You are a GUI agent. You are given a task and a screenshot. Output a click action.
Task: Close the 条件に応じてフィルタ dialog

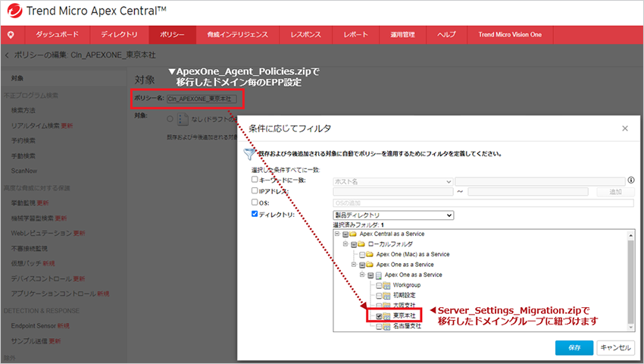pyautogui.click(x=624, y=128)
